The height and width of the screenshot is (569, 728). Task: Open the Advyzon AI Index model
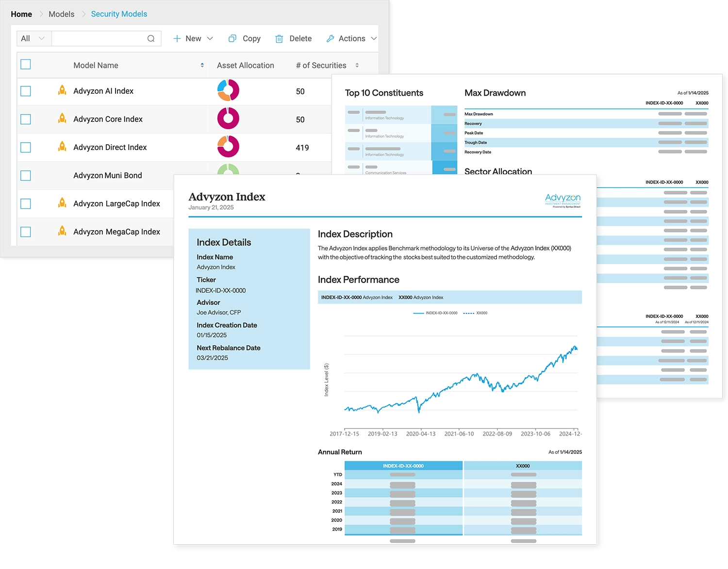pos(103,91)
